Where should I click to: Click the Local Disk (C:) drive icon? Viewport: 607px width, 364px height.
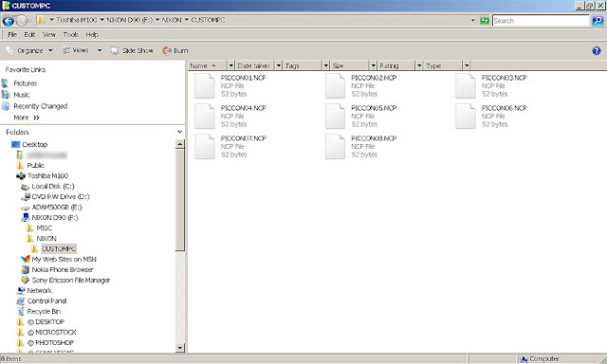(26, 187)
